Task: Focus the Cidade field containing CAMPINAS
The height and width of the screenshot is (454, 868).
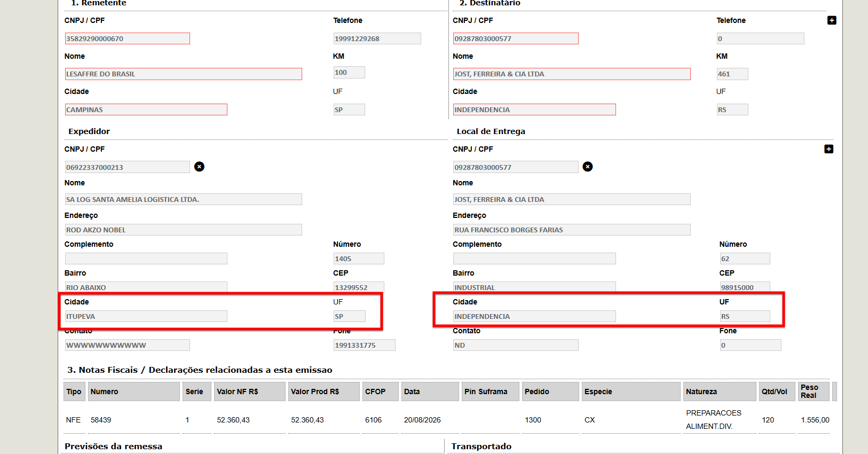Action: (146, 109)
